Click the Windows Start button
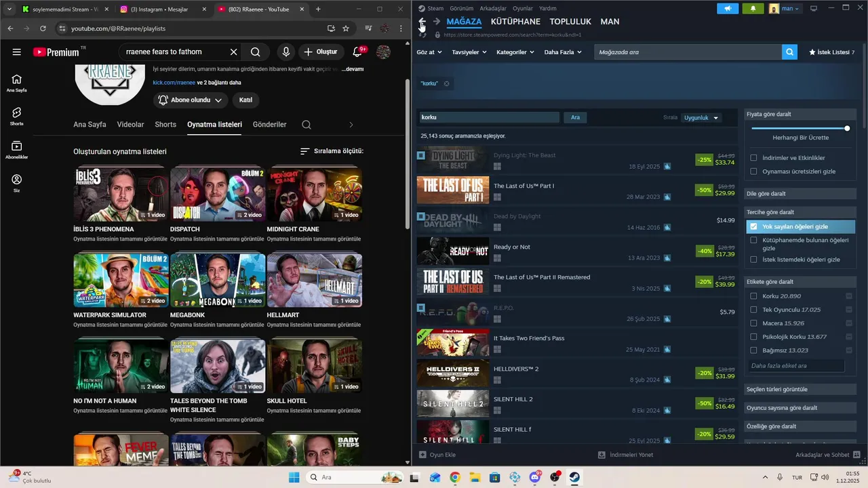Image resolution: width=868 pixels, height=488 pixels. [294, 477]
